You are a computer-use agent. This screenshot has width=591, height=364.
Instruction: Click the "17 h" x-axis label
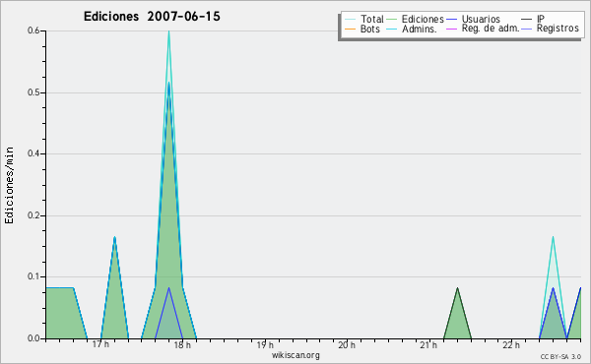tap(100, 344)
